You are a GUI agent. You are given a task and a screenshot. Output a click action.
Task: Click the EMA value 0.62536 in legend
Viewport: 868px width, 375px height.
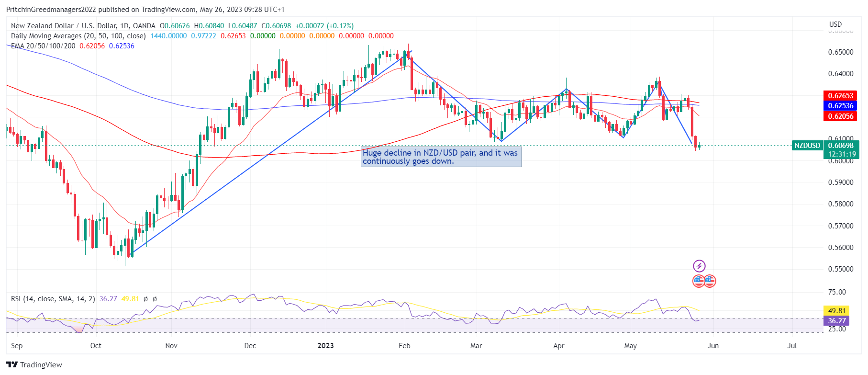tap(122, 46)
